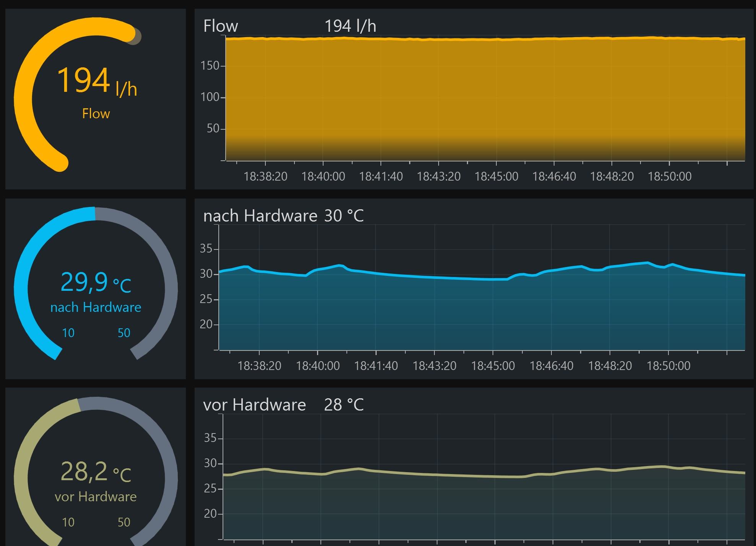Click the 194 l/h value in chart header
The image size is (756, 546).
click(x=350, y=26)
